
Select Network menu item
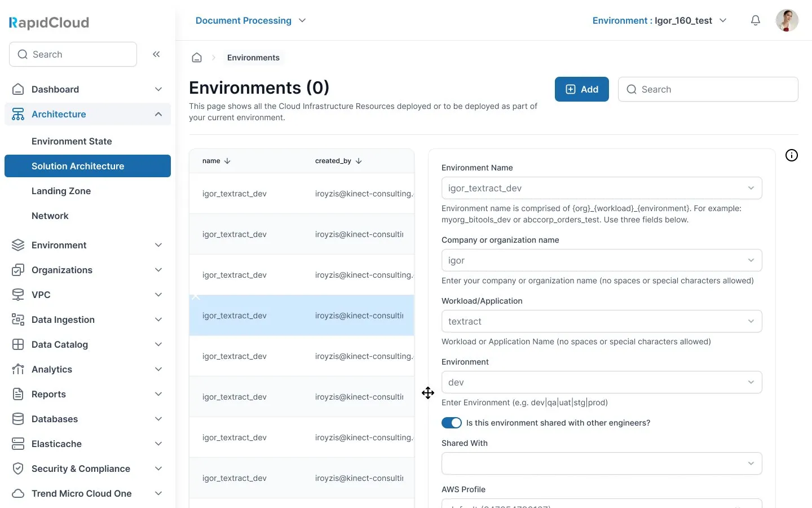[50, 216]
